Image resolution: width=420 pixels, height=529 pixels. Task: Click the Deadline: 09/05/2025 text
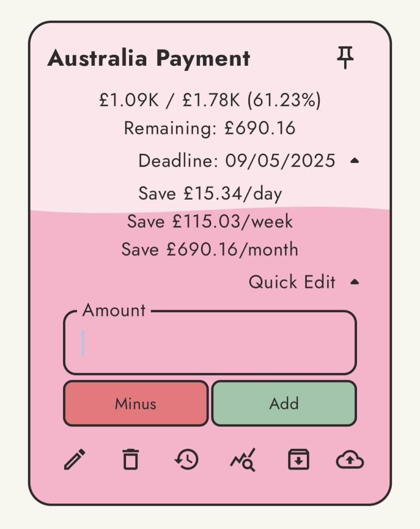237,161
